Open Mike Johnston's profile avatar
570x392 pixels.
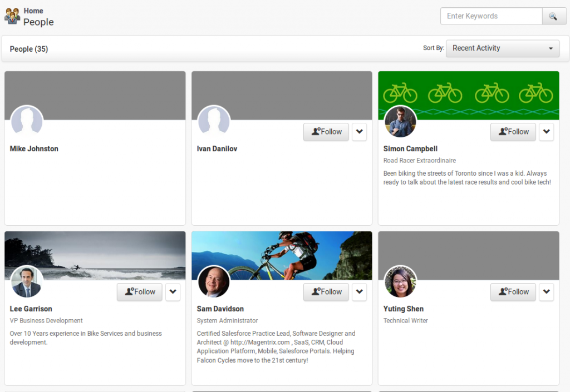(x=27, y=121)
